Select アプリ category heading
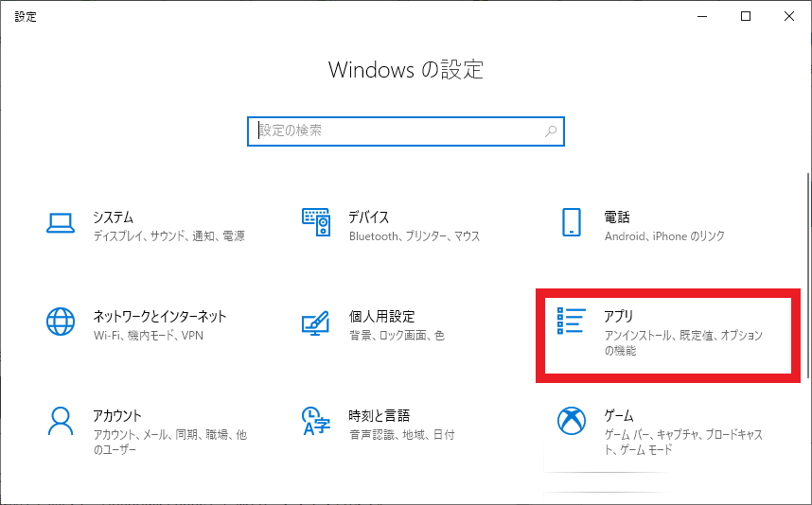Viewport: 812px width, 505px height. point(619,316)
